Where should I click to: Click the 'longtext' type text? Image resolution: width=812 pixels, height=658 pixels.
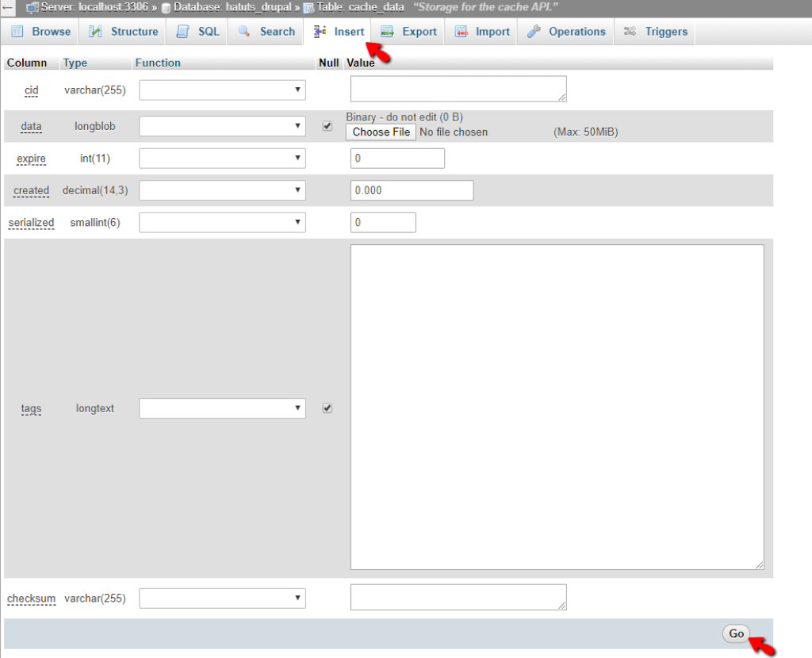point(95,408)
